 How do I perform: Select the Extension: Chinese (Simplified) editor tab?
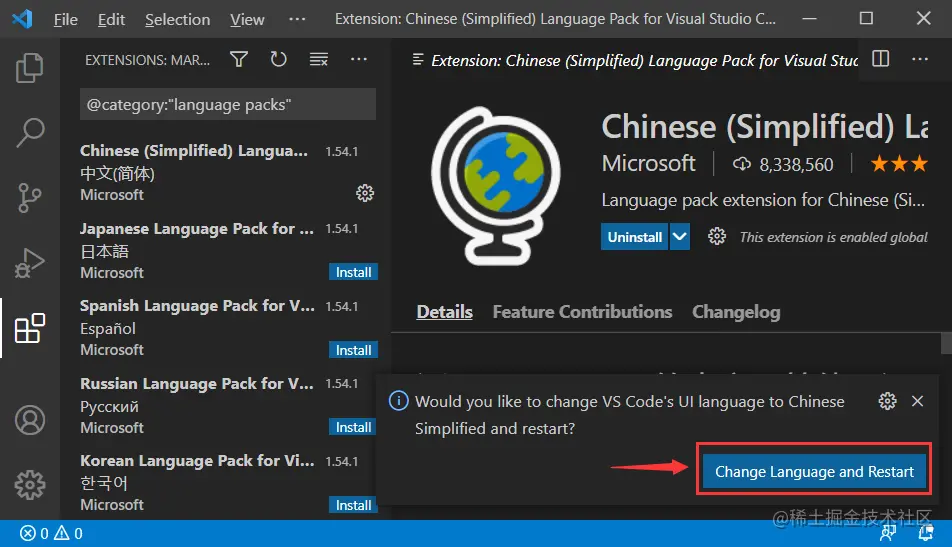click(x=634, y=60)
